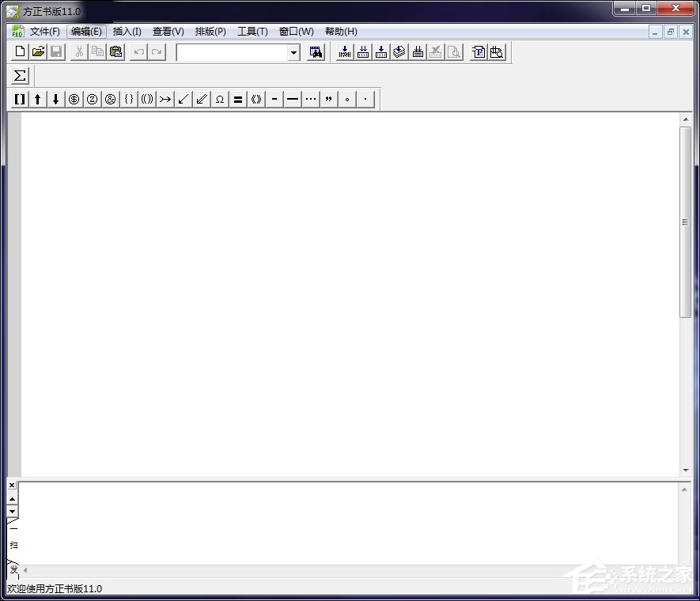The height and width of the screenshot is (601, 700).
Task: Insert square brackets with [] icon
Action: (x=20, y=99)
